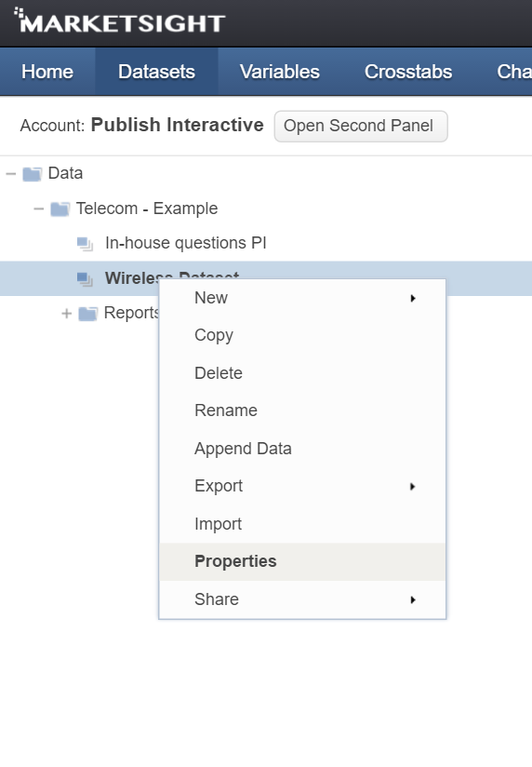The width and height of the screenshot is (532, 767).
Task: Choose Export in the context menu
Action: pyautogui.click(x=302, y=486)
